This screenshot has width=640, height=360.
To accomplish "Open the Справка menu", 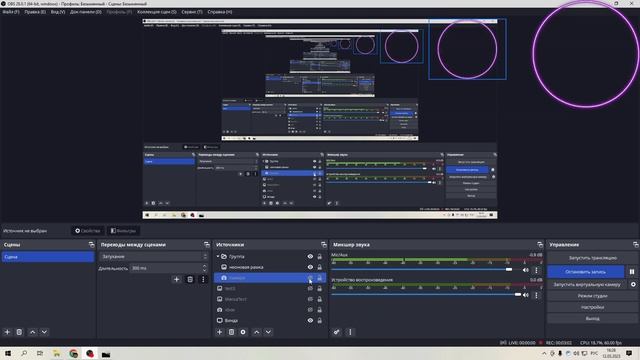I will (x=220, y=12).
